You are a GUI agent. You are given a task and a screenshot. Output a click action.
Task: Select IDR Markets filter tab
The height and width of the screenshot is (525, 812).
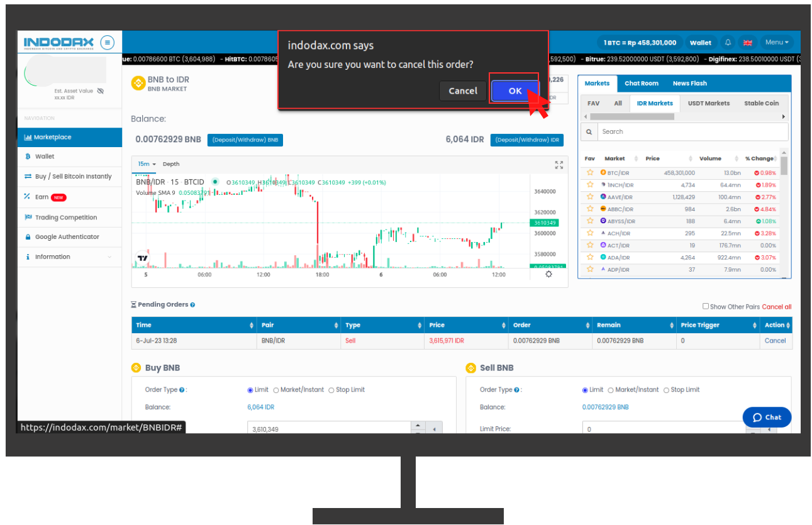pyautogui.click(x=655, y=103)
